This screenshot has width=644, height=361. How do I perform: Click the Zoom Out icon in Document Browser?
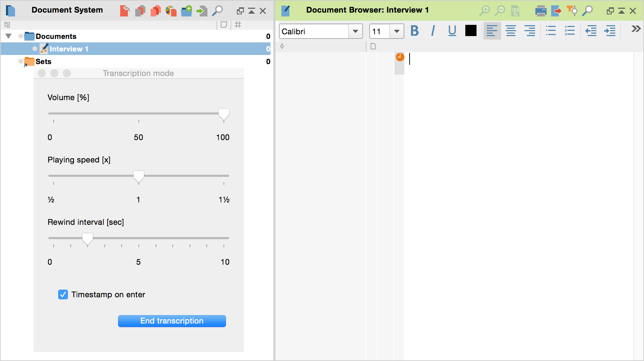click(500, 11)
